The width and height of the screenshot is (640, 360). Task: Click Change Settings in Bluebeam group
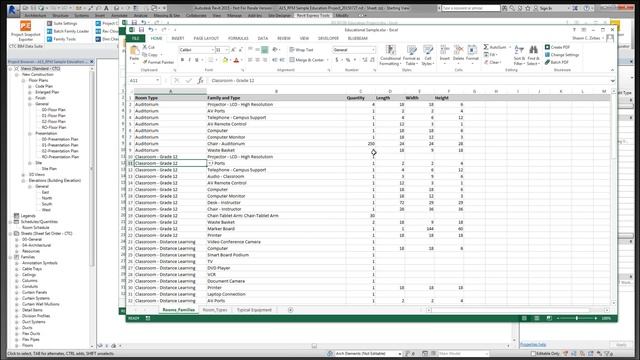tap(562, 55)
